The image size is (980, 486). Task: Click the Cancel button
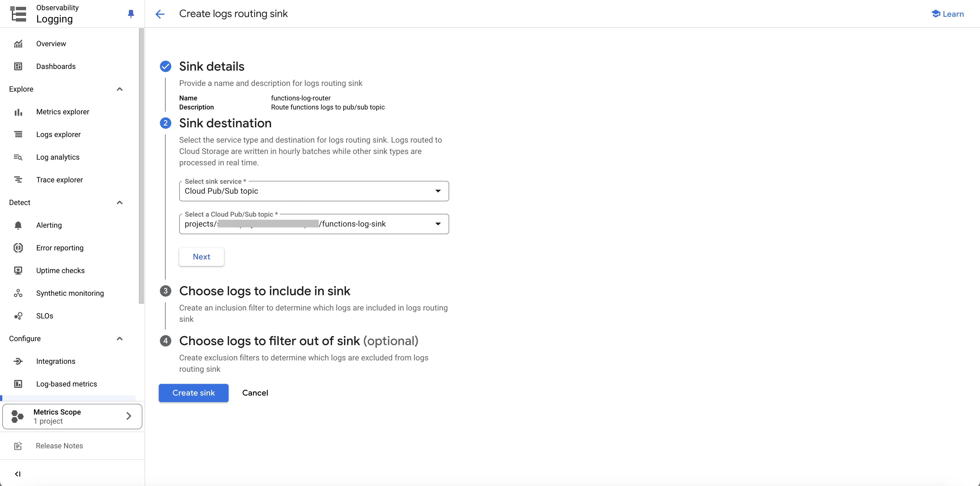tap(255, 392)
